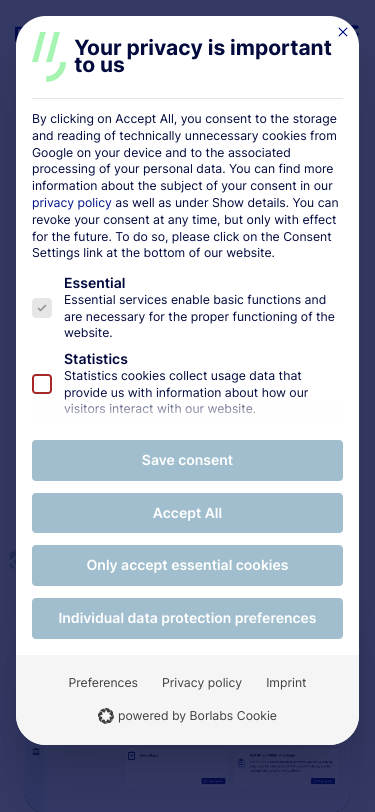Open the Imprint footer link
This screenshot has height=812, width=375.
click(286, 683)
